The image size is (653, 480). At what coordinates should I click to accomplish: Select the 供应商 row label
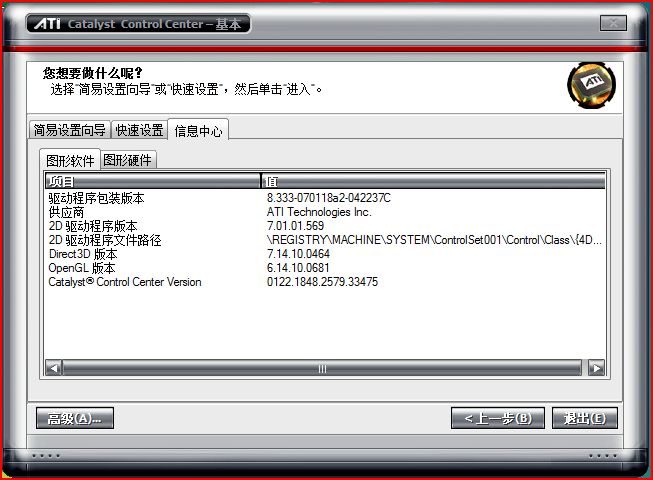click(x=66, y=212)
